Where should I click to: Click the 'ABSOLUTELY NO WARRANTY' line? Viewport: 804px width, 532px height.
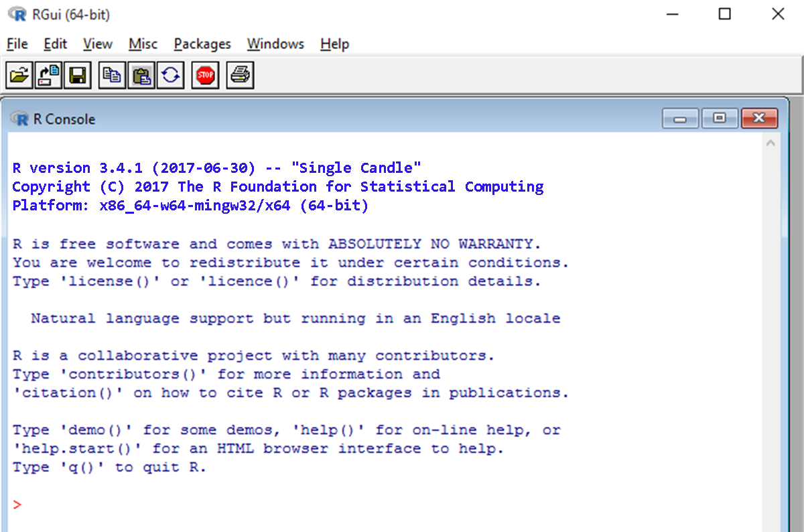point(277,244)
